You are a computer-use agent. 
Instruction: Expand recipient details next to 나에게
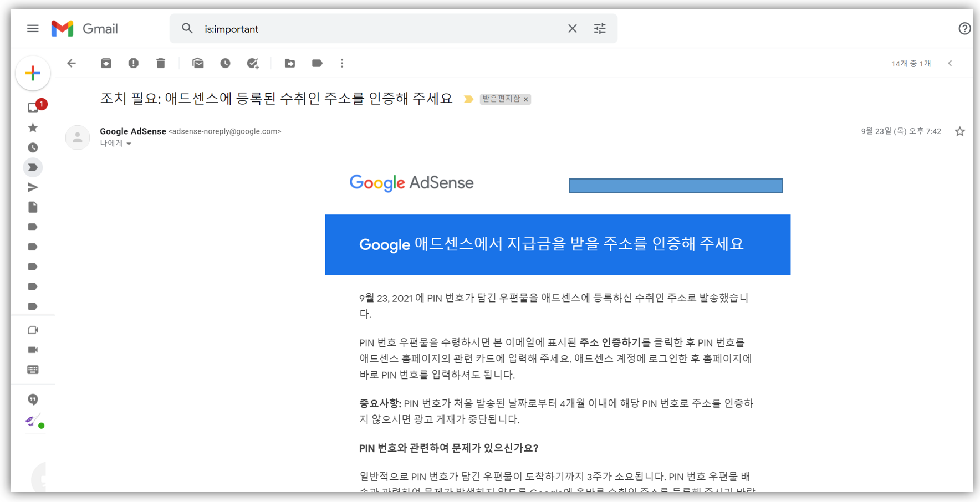(129, 144)
